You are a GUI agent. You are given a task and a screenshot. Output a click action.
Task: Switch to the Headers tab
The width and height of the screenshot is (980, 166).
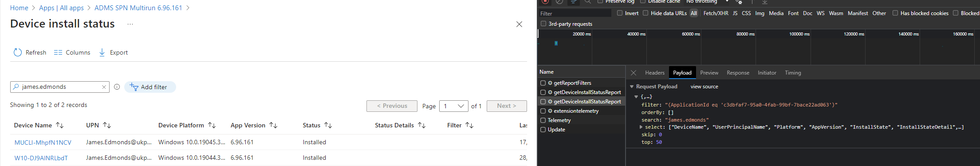pyautogui.click(x=655, y=73)
